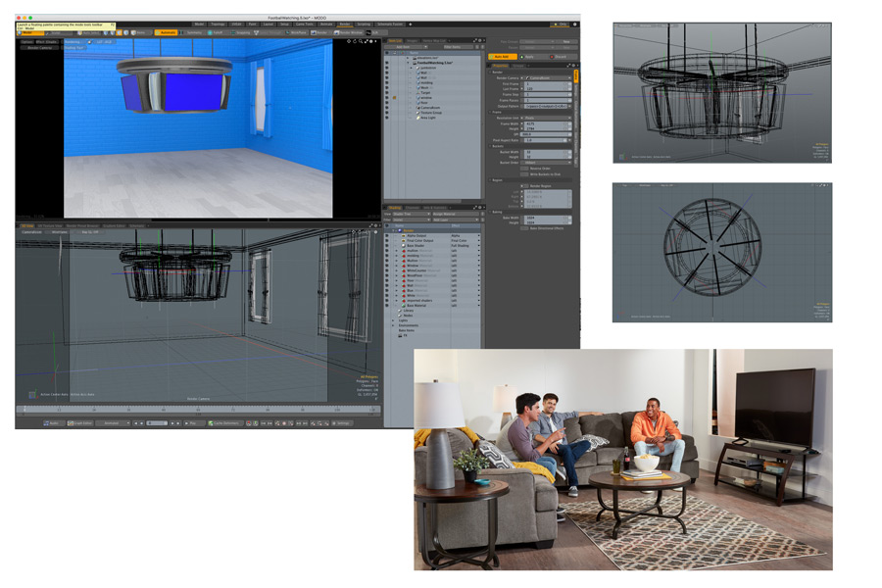This screenshot has height=588, width=882.
Task: Maximize the Properties panel
Action: point(568,66)
